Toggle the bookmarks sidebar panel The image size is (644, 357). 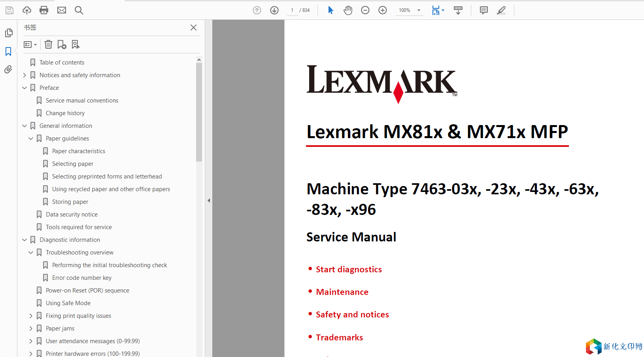click(x=8, y=51)
